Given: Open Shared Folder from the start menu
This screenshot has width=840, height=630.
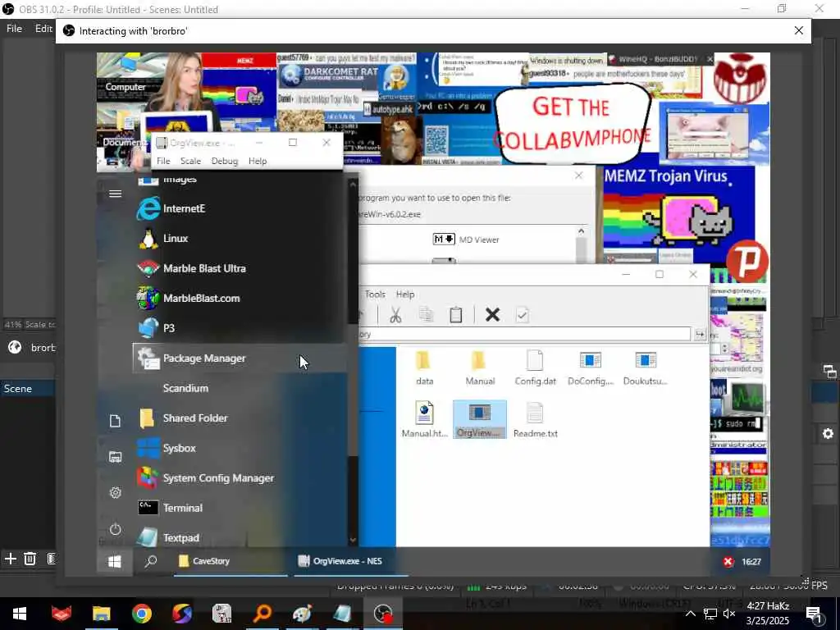Looking at the screenshot, I should pyautogui.click(x=240, y=418).
